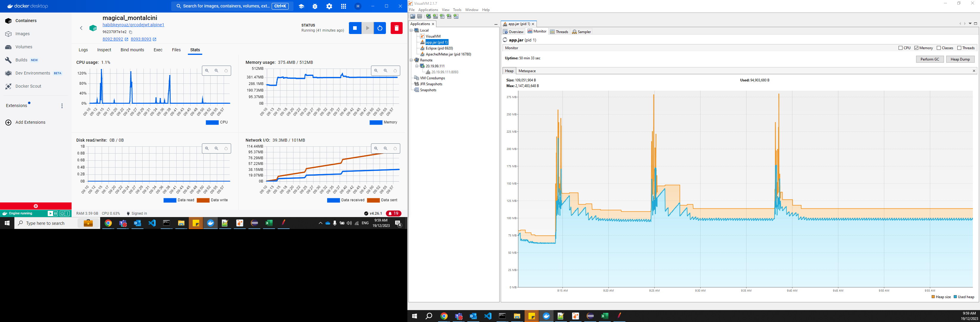Enable the Classes checkbox in VisualVM
980x322 pixels.
[939, 48]
